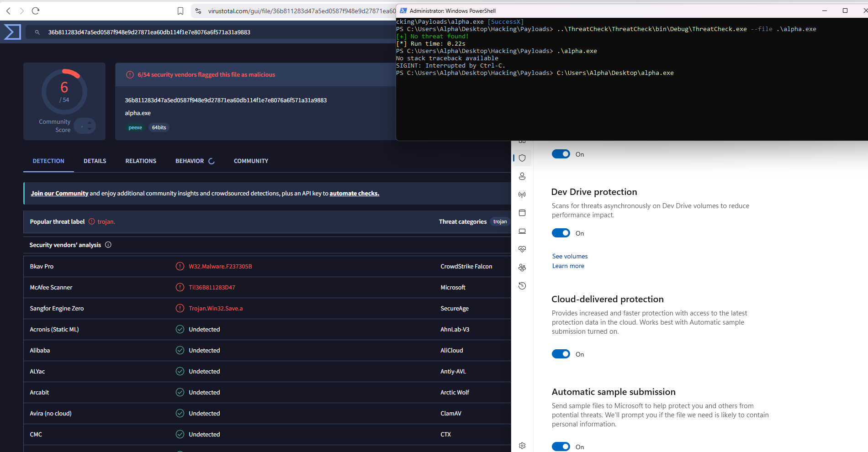
Task: Focus the browser address bar
Action: click(302, 11)
